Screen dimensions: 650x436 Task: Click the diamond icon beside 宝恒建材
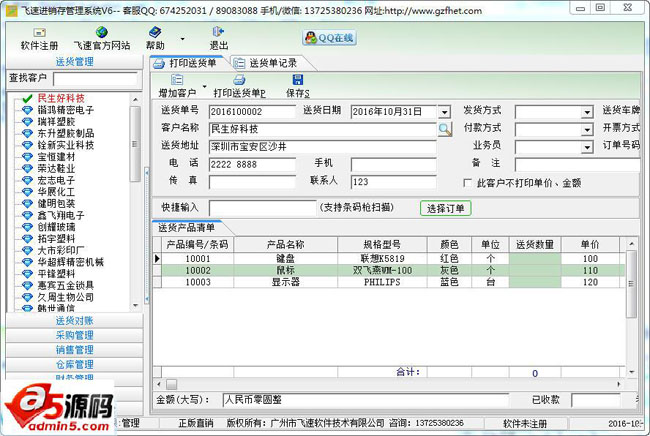(27, 157)
